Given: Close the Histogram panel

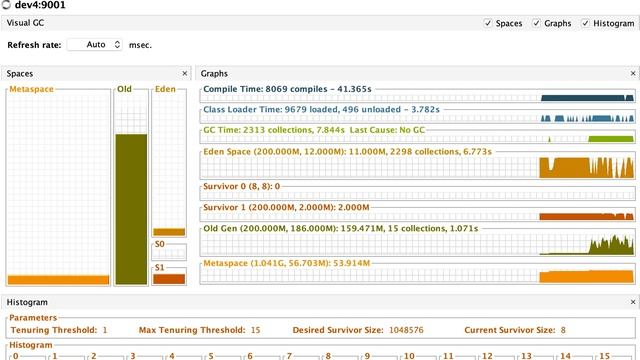Looking at the screenshot, I should (633, 302).
